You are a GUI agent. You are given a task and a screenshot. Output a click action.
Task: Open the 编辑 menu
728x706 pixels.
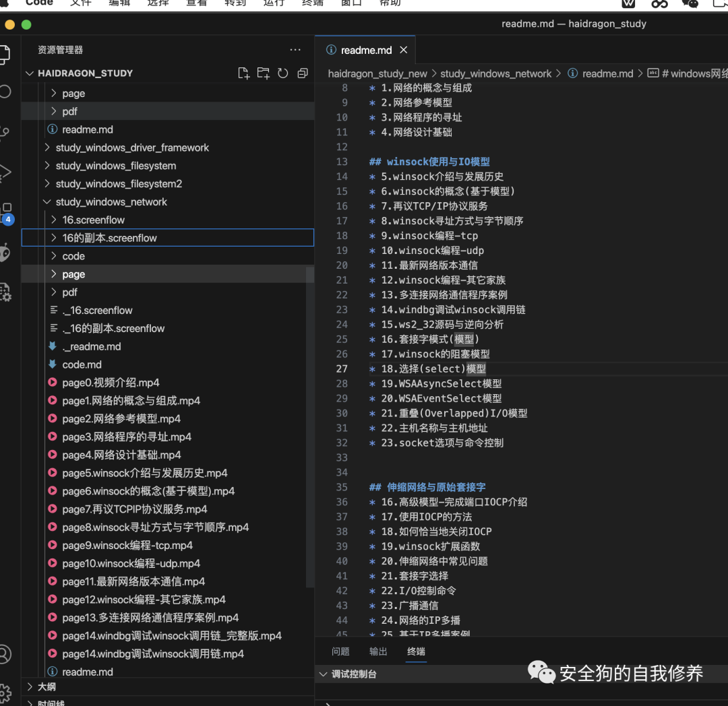click(119, 3)
